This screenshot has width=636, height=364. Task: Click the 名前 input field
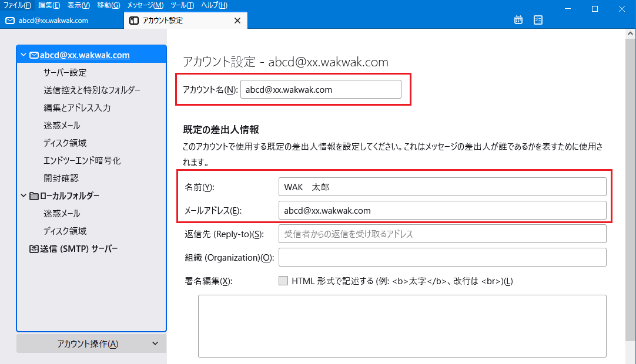pyautogui.click(x=443, y=187)
